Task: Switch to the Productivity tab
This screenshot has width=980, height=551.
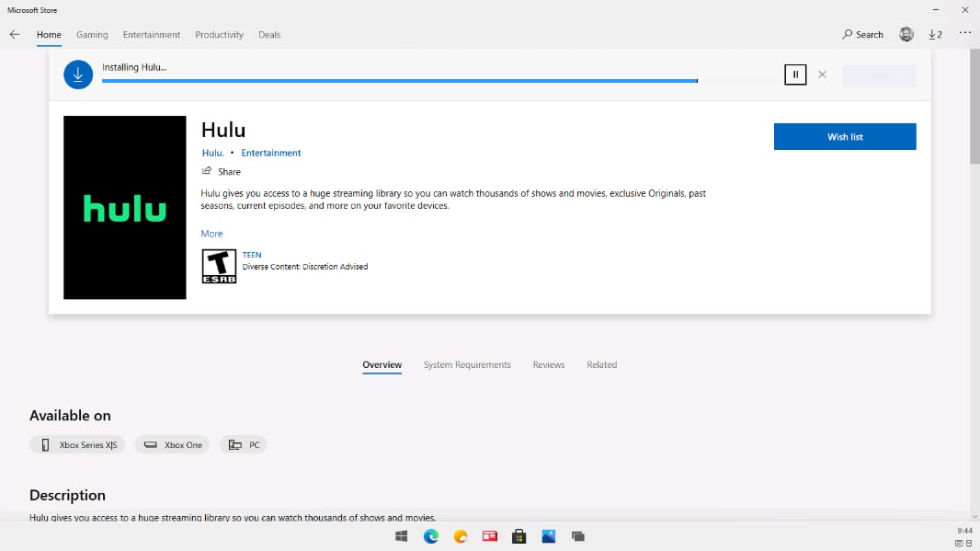Action: coord(219,35)
